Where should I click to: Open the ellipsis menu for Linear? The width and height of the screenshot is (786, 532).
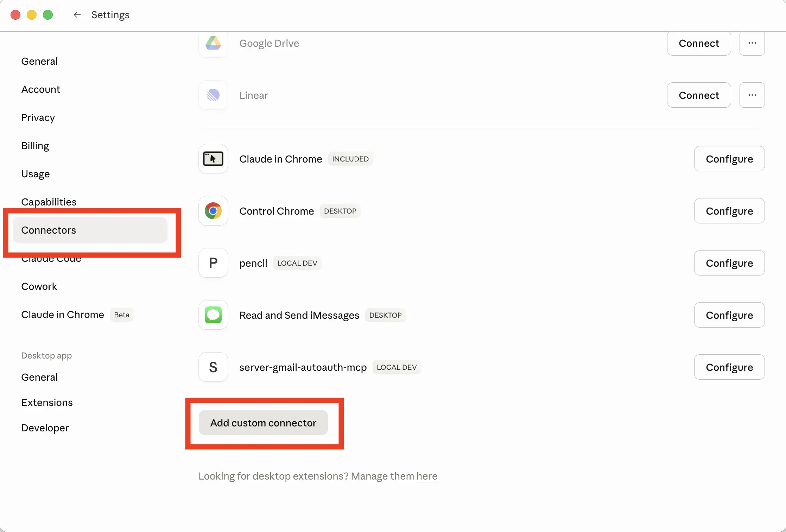pos(752,95)
